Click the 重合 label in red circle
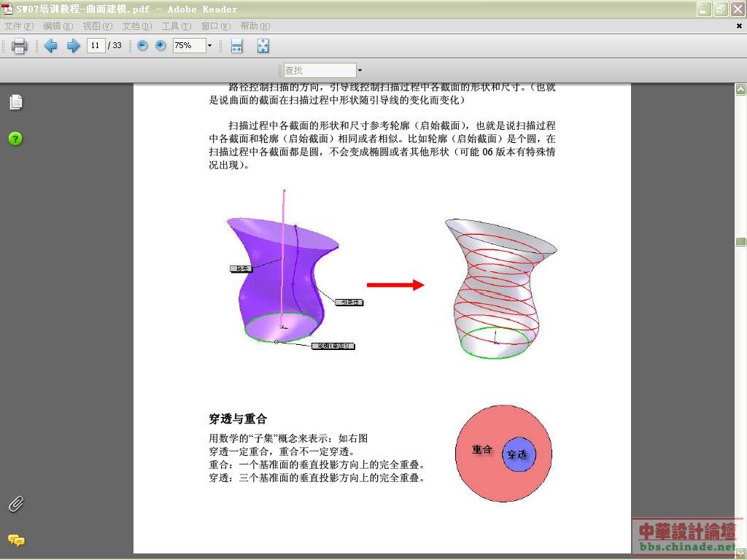 click(481, 449)
